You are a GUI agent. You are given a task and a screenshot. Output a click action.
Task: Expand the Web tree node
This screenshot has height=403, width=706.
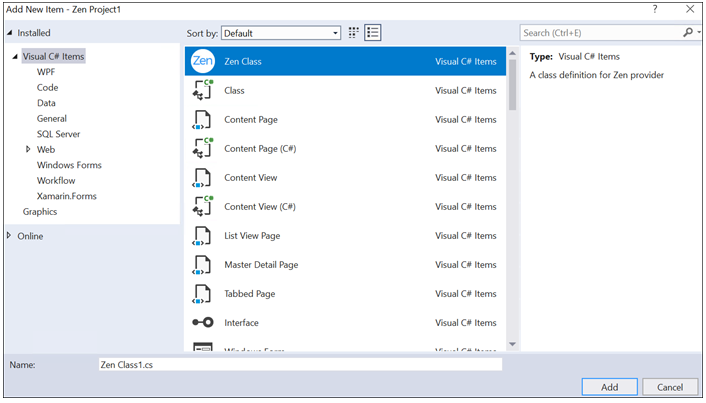[x=28, y=149]
